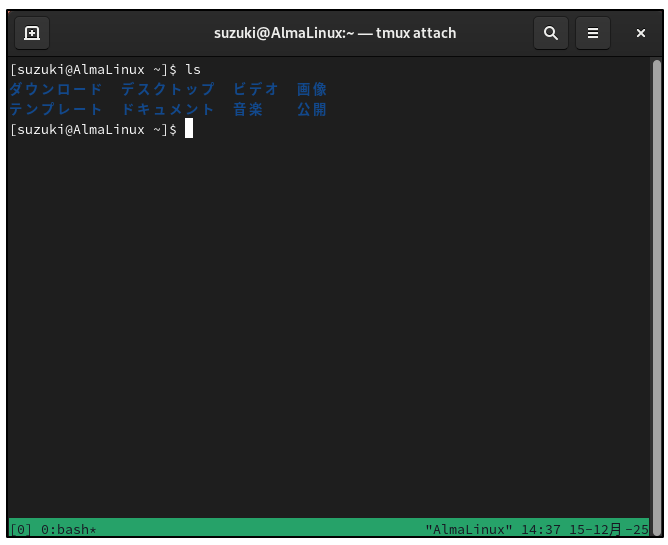The height and width of the screenshot is (545, 668).
Task: Open the hamburger menu
Action: (592, 33)
